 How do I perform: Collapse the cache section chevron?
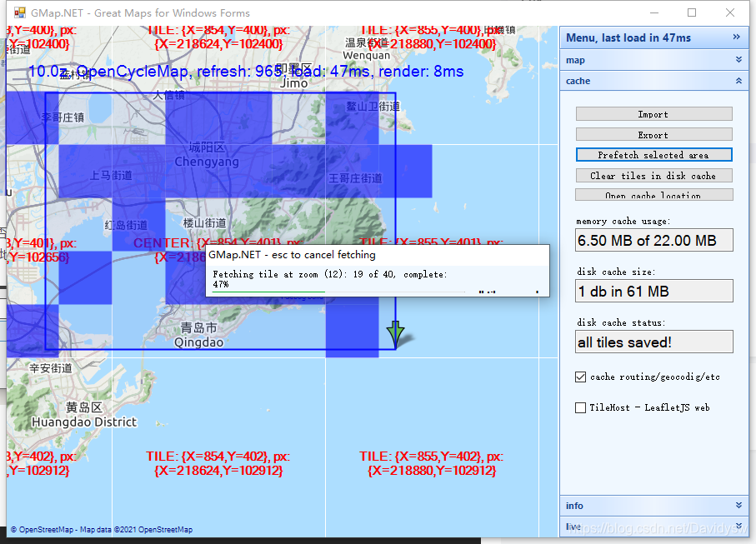tap(738, 81)
